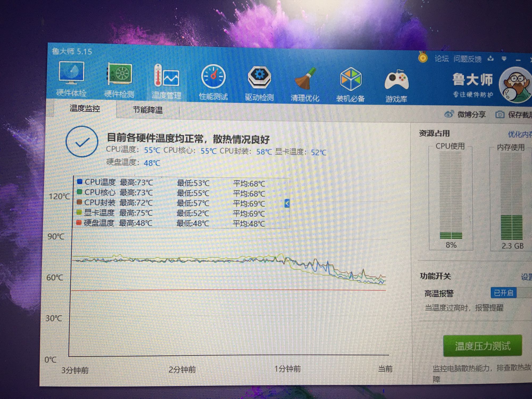
Task: Open the title bar dropdown menu arrow
Action: [504, 59]
